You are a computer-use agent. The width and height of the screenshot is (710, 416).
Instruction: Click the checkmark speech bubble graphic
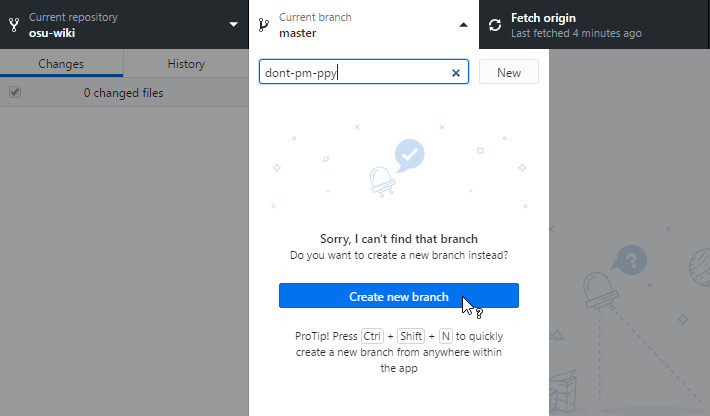tap(409, 156)
